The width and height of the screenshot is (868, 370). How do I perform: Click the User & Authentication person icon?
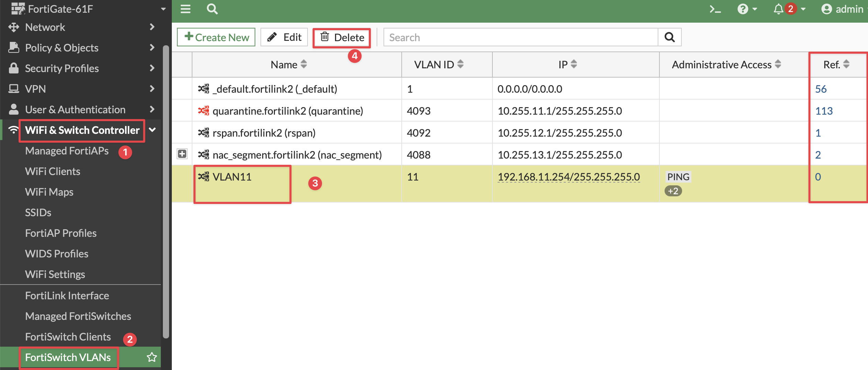point(14,109)
